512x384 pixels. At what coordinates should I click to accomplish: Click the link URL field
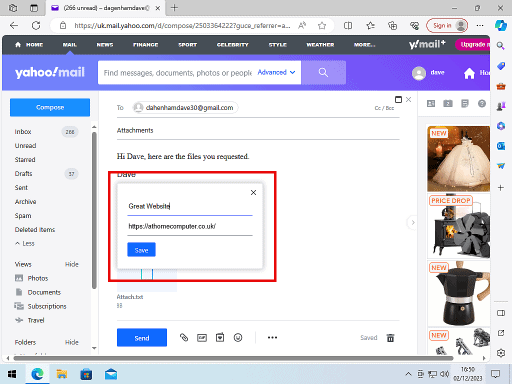tap(190, 227)
